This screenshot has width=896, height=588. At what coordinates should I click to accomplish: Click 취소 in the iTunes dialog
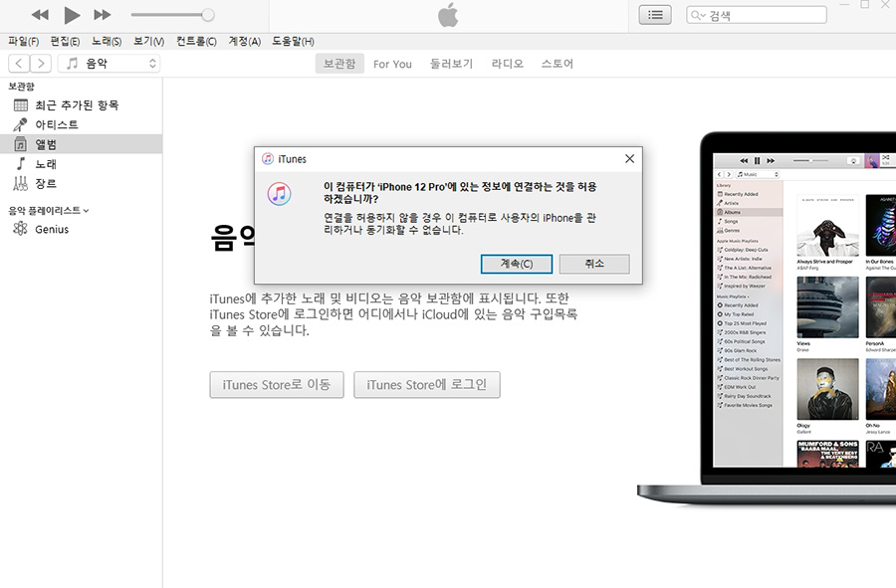point(594,264)
